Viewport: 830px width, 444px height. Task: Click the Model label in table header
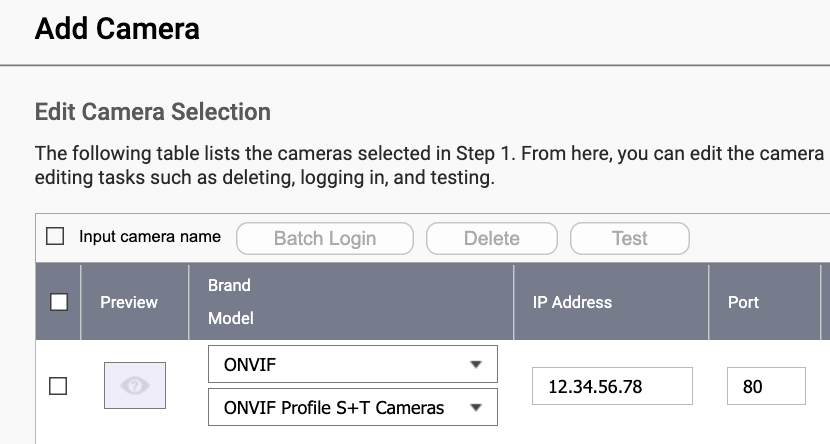(231, 318)
